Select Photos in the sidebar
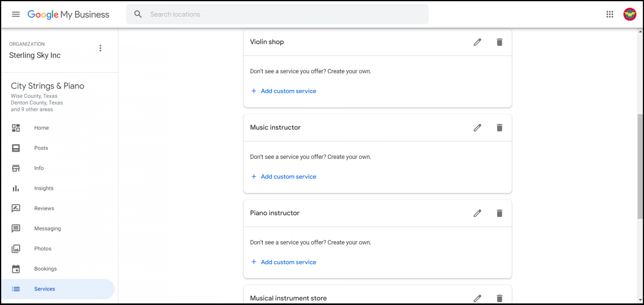This screenshot has height=305, width=644. click(x=43, y=249)
